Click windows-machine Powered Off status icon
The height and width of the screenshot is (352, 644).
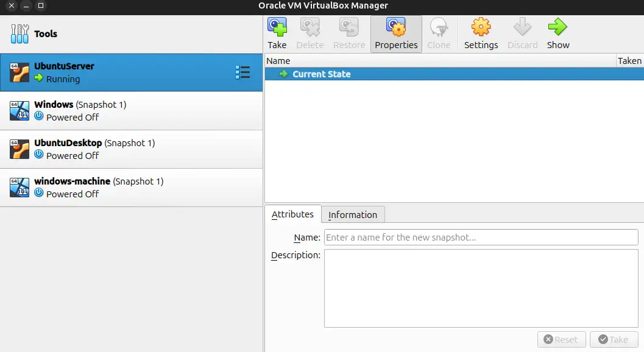(39, 192)
